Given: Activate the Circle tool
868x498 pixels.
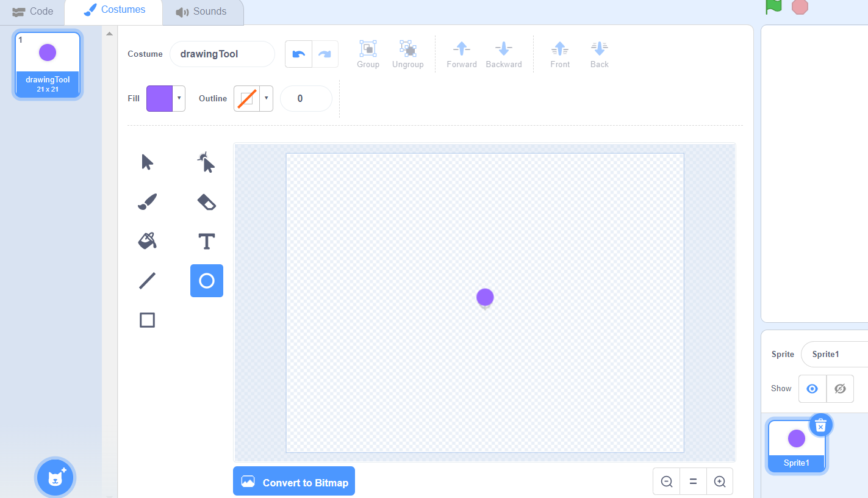Looking at the screenshot, I should pyautogui.click(x=207, y=281).
